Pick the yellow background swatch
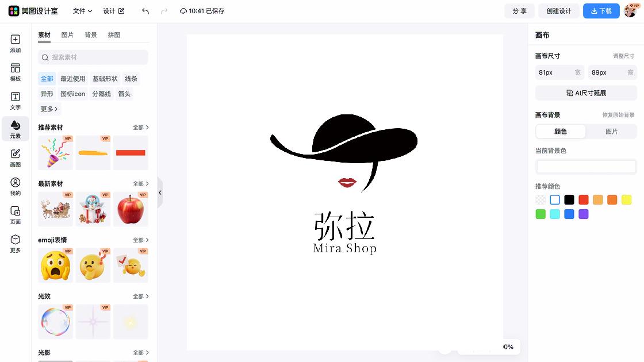Image resolution: width=644 pixels, height=362 pixels. coord(626,200)
